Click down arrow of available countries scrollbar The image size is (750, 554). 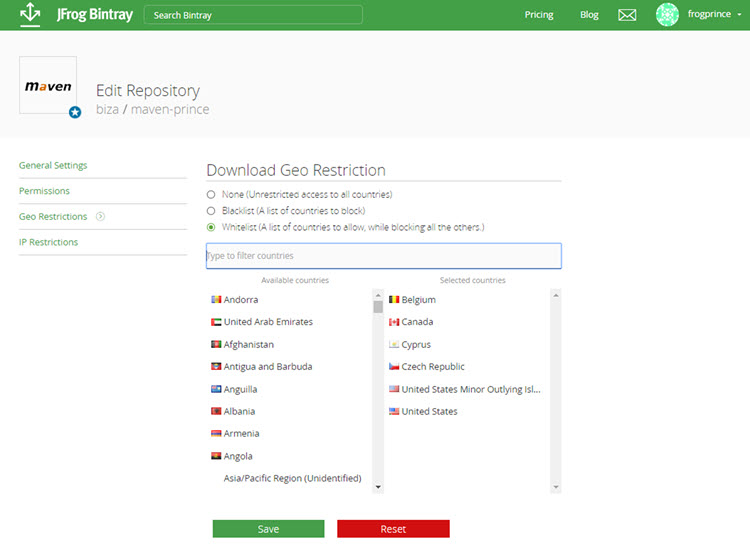pyautogui.click(x=378, y=487)
